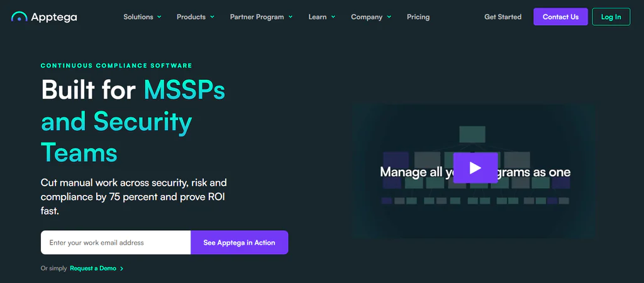Click the Contact Us button

[x=560, y=17]
